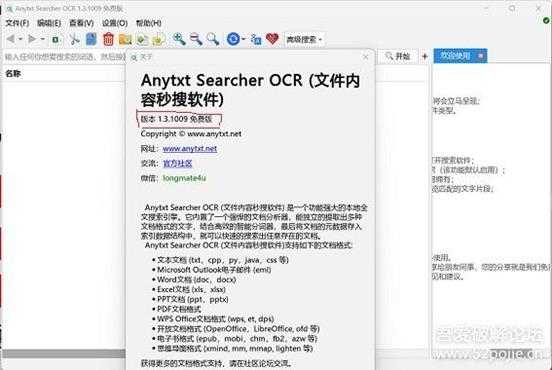Click the small green square toolbar icon

pos(55,39)
